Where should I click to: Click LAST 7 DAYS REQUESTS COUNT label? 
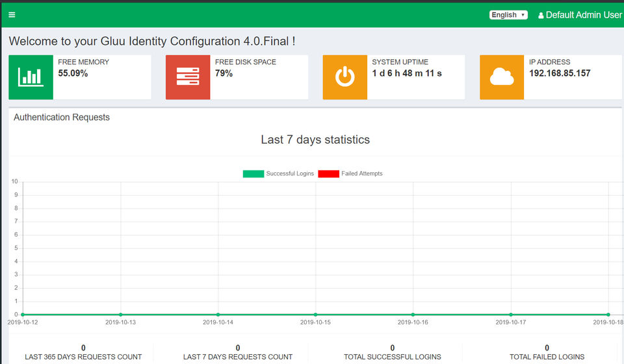click(238, 357)
